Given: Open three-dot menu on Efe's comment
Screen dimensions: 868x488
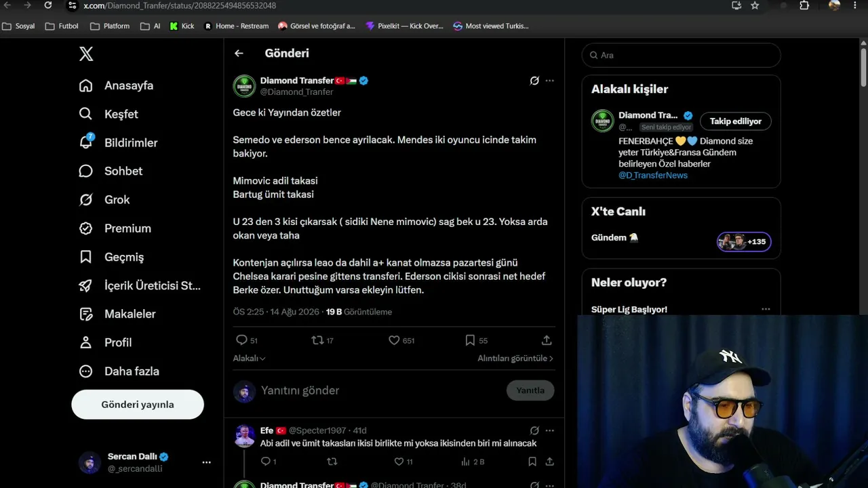Looking at the screenshot, I should click(549, 430).
